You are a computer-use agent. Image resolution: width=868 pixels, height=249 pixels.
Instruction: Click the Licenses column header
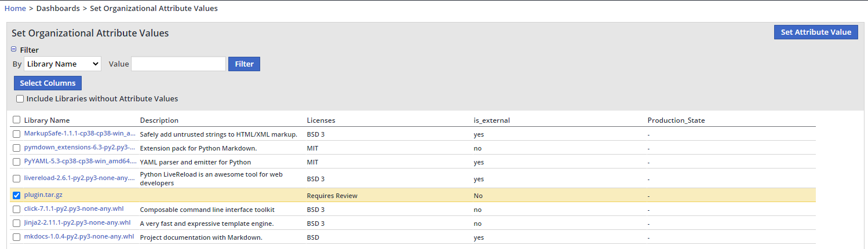point(321,120)
